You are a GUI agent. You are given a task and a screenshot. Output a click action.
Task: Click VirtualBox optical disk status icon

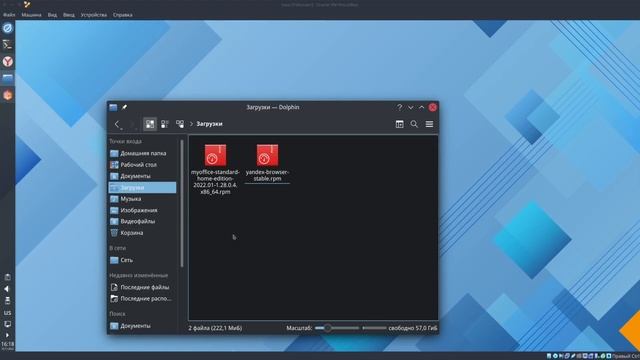pos(555,356)
